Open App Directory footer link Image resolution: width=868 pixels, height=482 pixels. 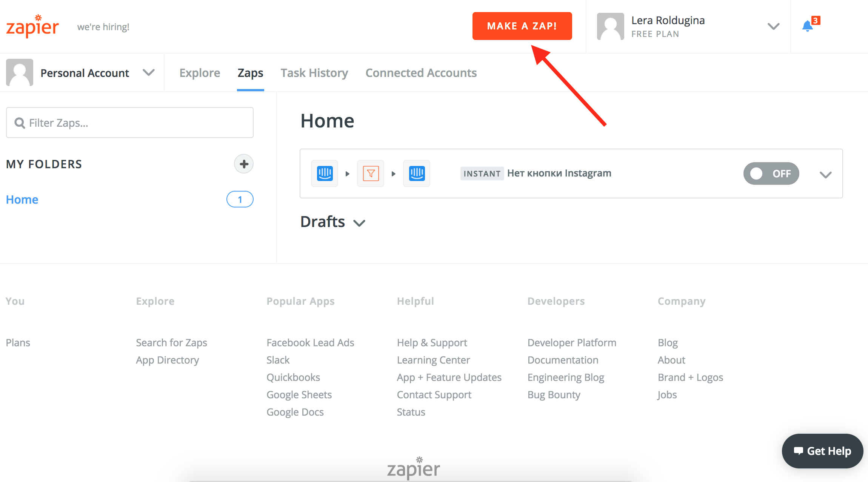(x=168, y=360)
